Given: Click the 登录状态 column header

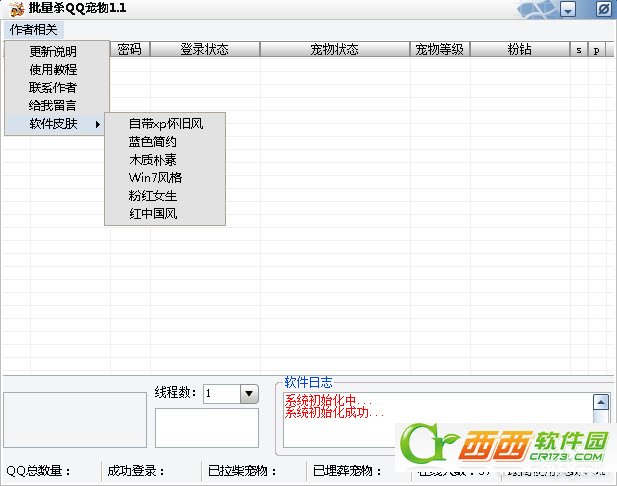Looking at the screenshot, I should click(x=205, y=50).
